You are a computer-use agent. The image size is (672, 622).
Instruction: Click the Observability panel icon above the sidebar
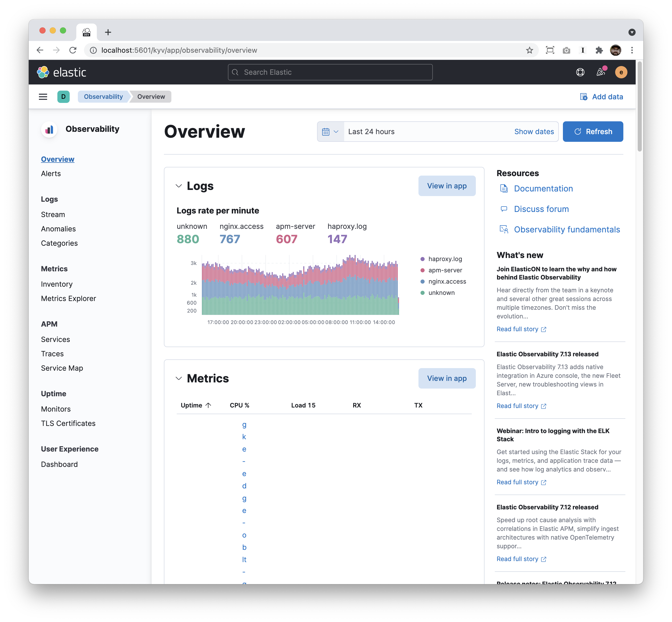point(49,129)
